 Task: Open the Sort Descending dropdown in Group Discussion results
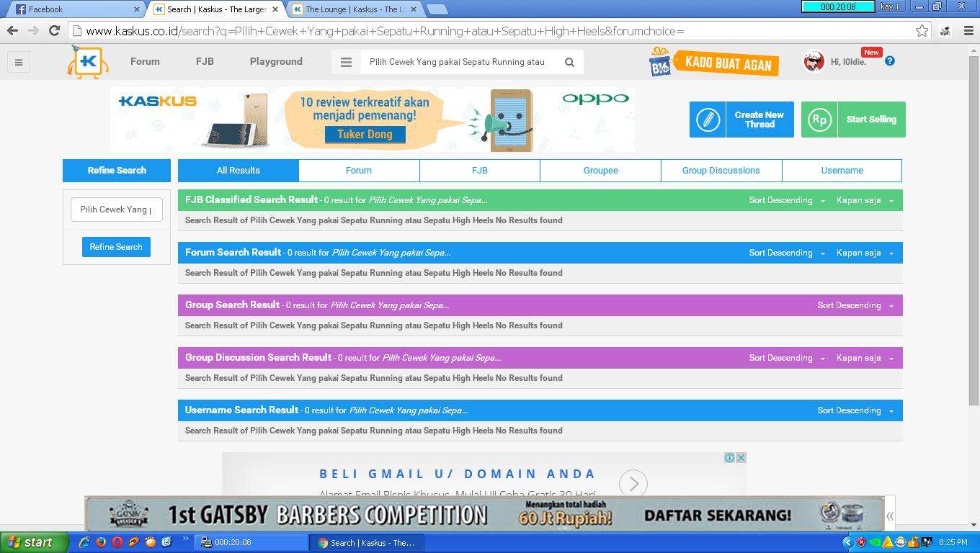tap(787, 358)
